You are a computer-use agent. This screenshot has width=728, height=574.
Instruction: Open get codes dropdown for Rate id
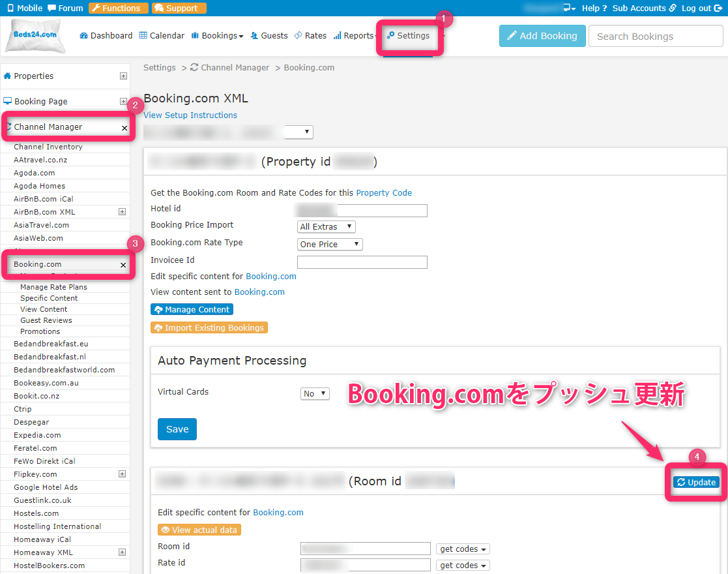463,565
